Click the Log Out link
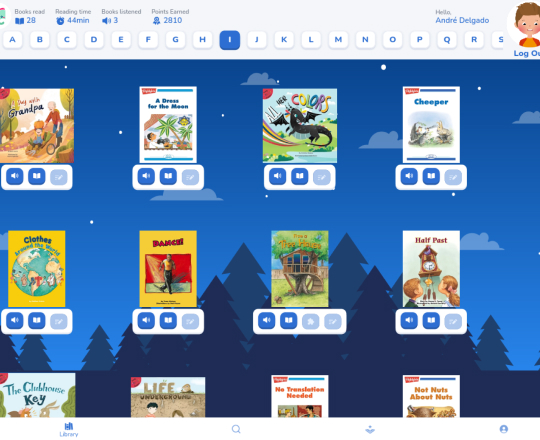The image size is (540, 440). tap(527, 53)
